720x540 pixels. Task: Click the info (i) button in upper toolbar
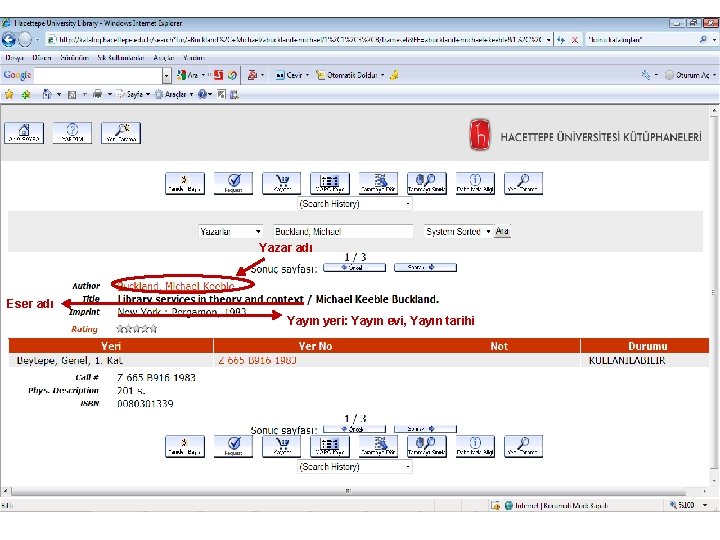point(475,183)
